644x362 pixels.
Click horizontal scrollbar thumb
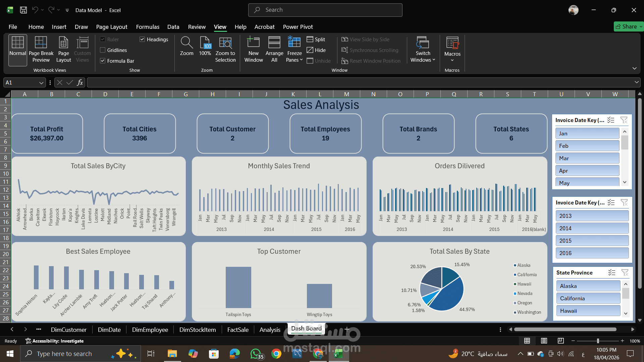click(x=565, y=329)
